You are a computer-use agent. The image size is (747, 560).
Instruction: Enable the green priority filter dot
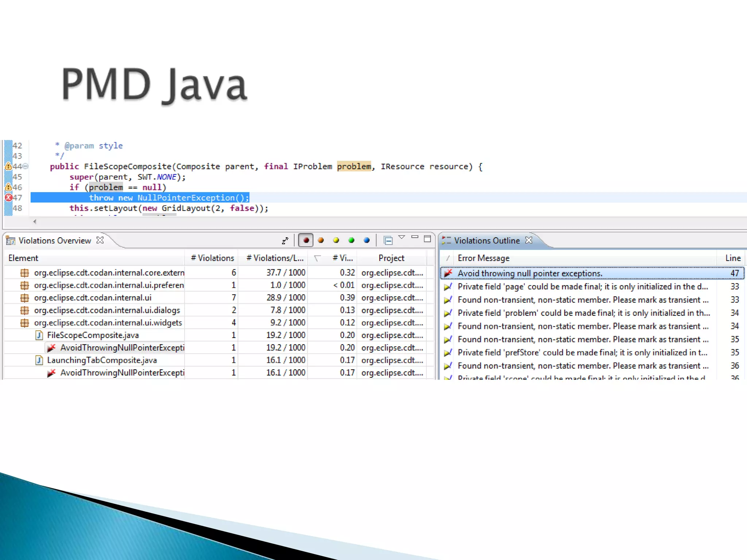[x=351, y=240]
